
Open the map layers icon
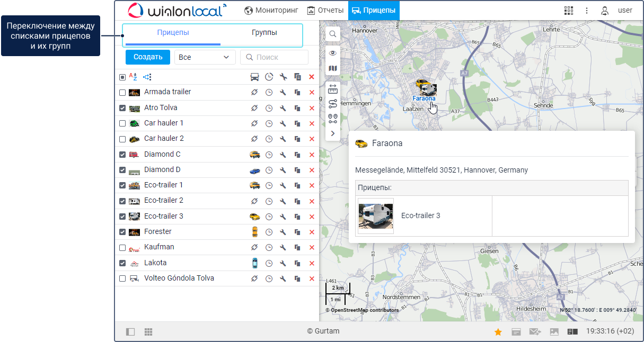(333, 68)
